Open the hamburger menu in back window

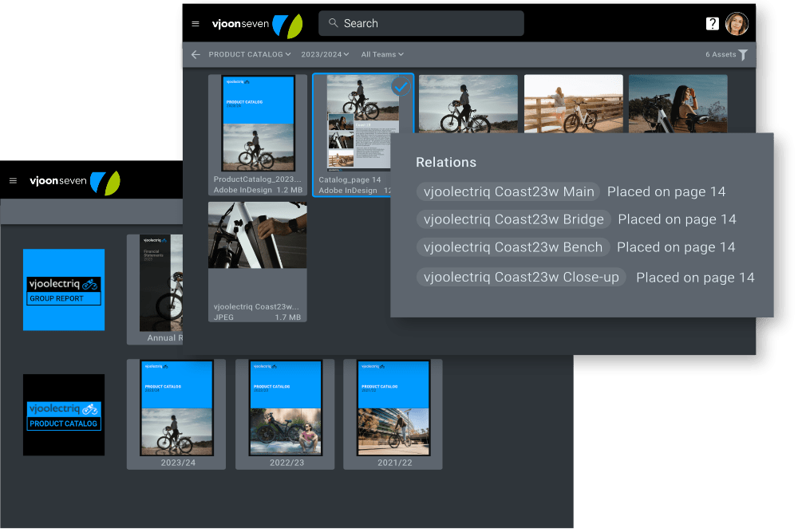pos(13,181)
